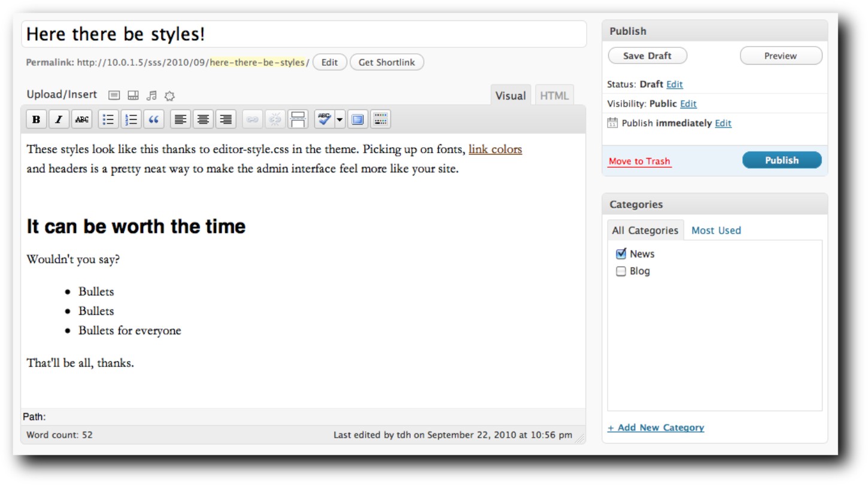Click the post title input field
868x485 pixels.
click(x=304, y=34)
